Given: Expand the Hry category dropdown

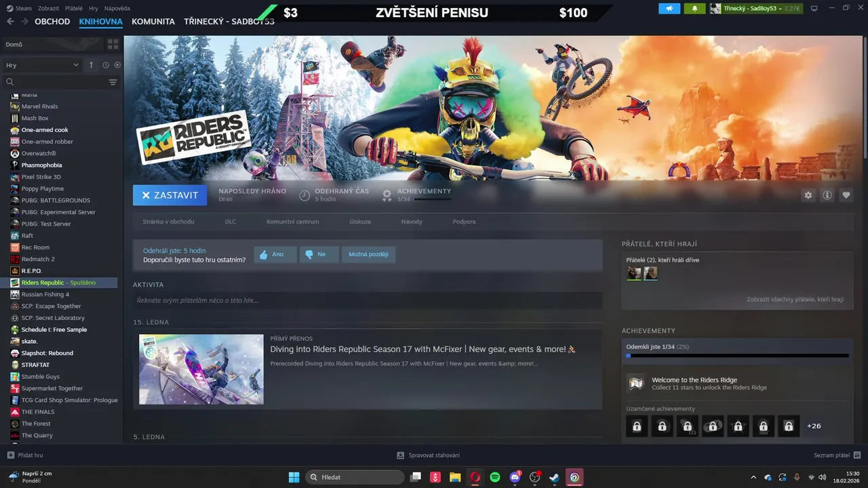Looking at the screenshot, I should coord(42,65).
